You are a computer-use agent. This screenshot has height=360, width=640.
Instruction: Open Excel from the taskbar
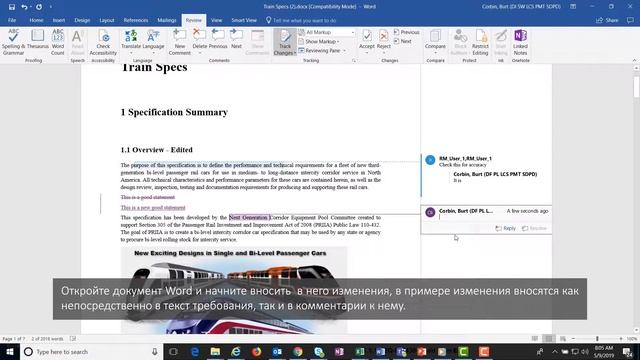[360, 351]
